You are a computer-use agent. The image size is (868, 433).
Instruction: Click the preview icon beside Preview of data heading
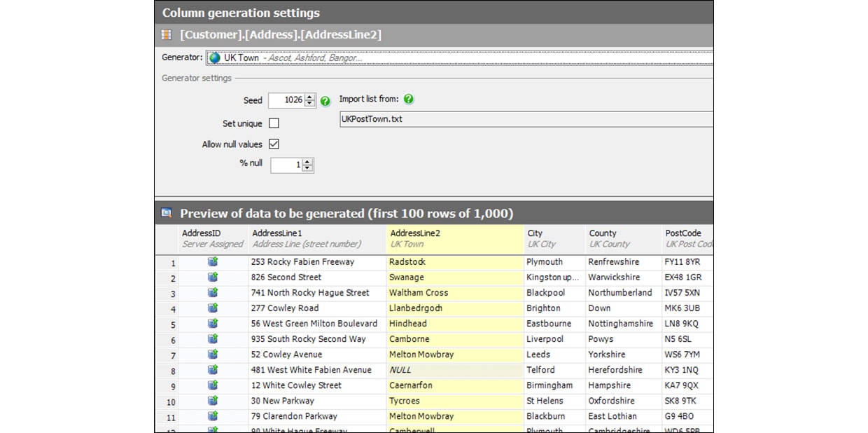(x=167, y=213)
